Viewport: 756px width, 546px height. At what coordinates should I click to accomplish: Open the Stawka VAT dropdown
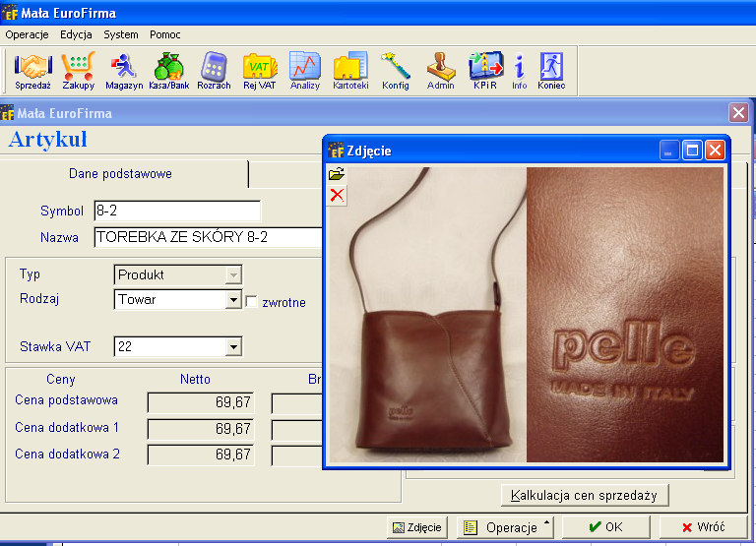point(233,346)
